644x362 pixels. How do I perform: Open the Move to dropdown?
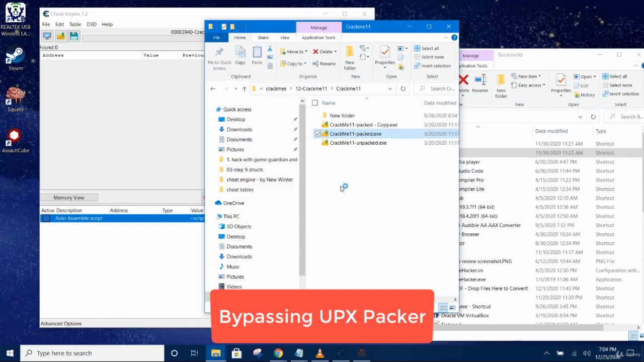pos(294,52)
